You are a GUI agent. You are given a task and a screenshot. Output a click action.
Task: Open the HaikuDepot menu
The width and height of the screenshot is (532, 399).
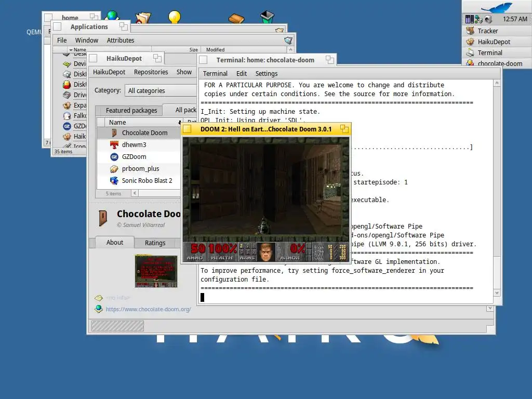pos(109,72)
